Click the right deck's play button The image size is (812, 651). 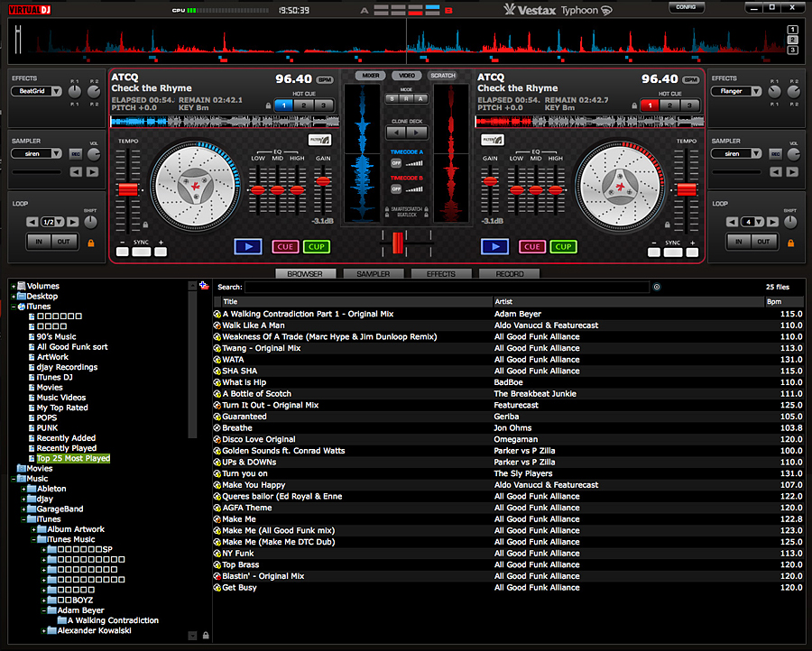click(x=494, y=246)
